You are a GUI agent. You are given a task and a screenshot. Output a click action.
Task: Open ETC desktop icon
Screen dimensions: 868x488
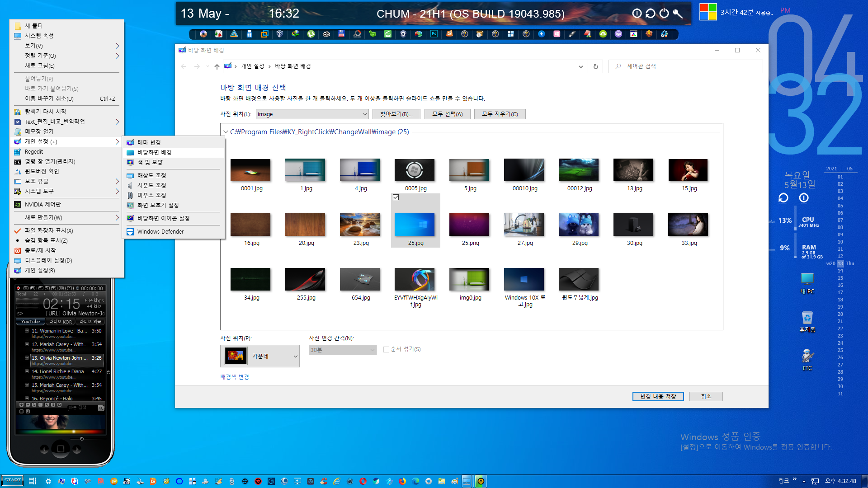pyautogui.click(x=807, y=360)
